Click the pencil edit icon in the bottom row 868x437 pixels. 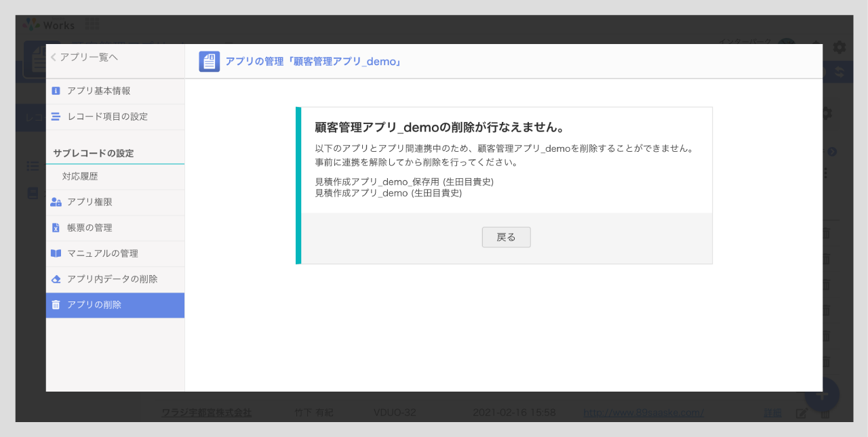pyautogui.click(x=802, y=413)
